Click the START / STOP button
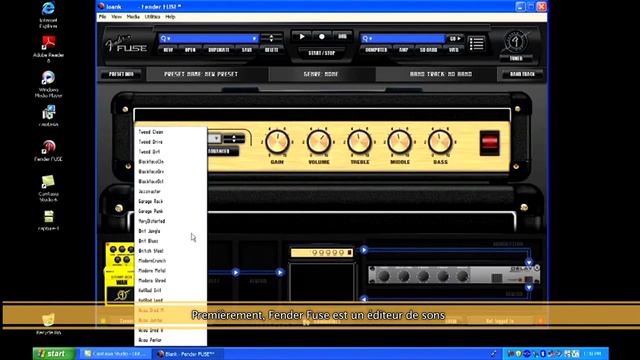Image resolution: width=640 pixels, height=360 pixels. [322, 53]
